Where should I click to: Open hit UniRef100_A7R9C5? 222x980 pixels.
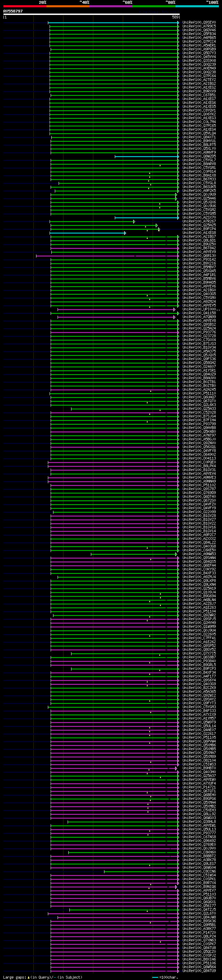199,26
